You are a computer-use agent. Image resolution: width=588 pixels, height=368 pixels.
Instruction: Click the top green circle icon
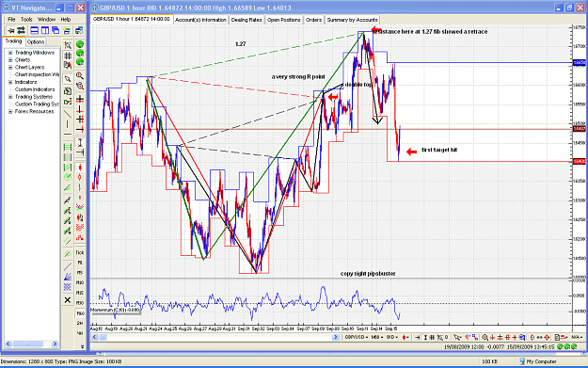(80, 44)
